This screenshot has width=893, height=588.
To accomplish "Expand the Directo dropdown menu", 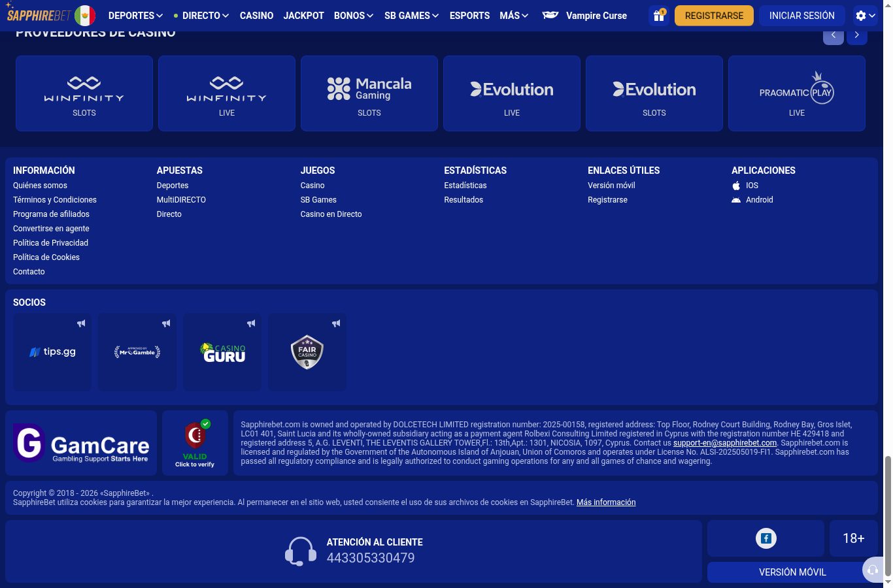I will coord(201,16).
